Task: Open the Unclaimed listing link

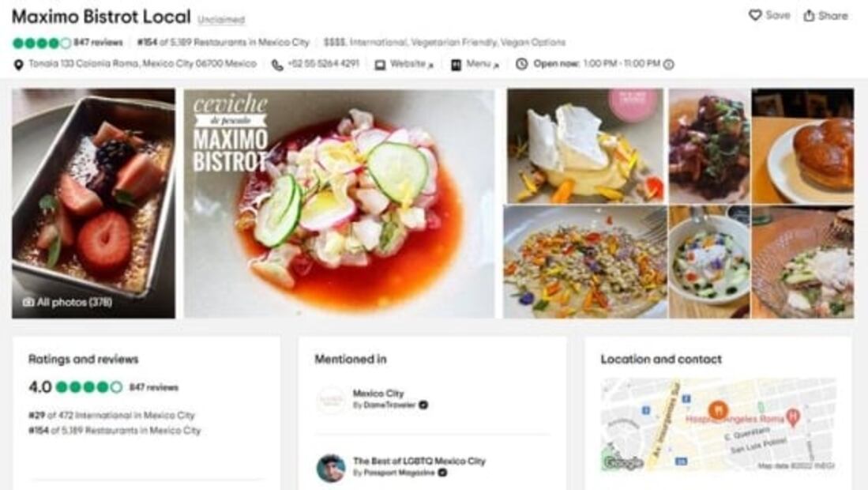Action: pyautogui.click(x=221, y=20)
